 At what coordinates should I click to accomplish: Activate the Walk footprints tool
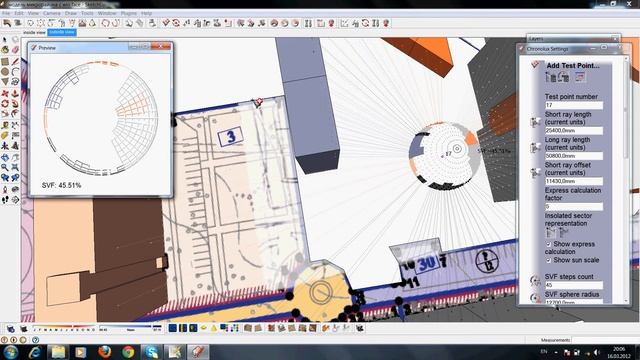(5, 200)
